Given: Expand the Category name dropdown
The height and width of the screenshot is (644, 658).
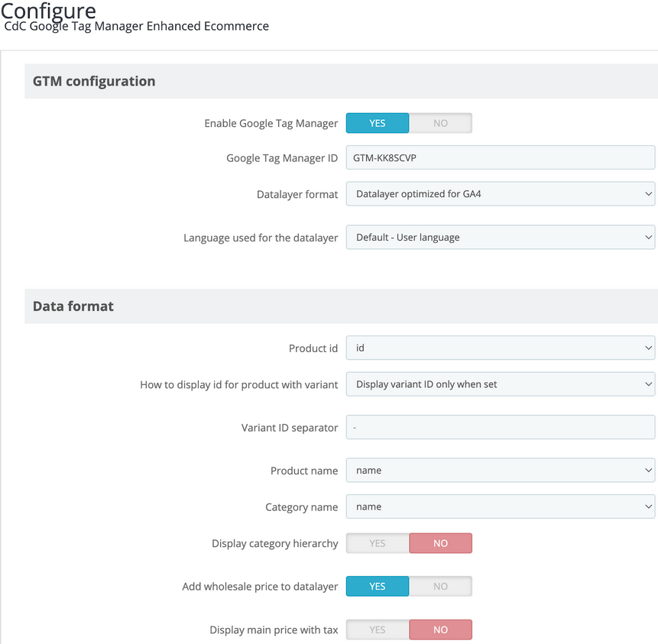Looking at the screenshot, I should pos(500,506).
